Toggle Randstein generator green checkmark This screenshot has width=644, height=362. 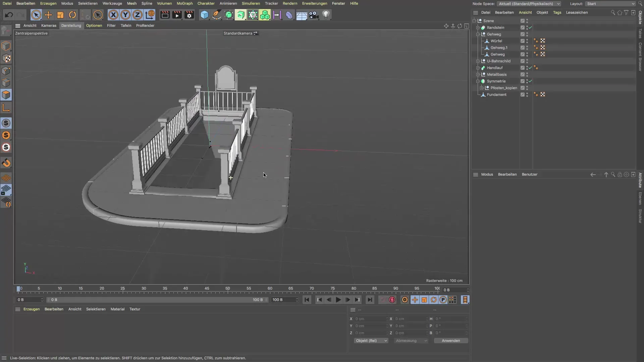point(530,27)
